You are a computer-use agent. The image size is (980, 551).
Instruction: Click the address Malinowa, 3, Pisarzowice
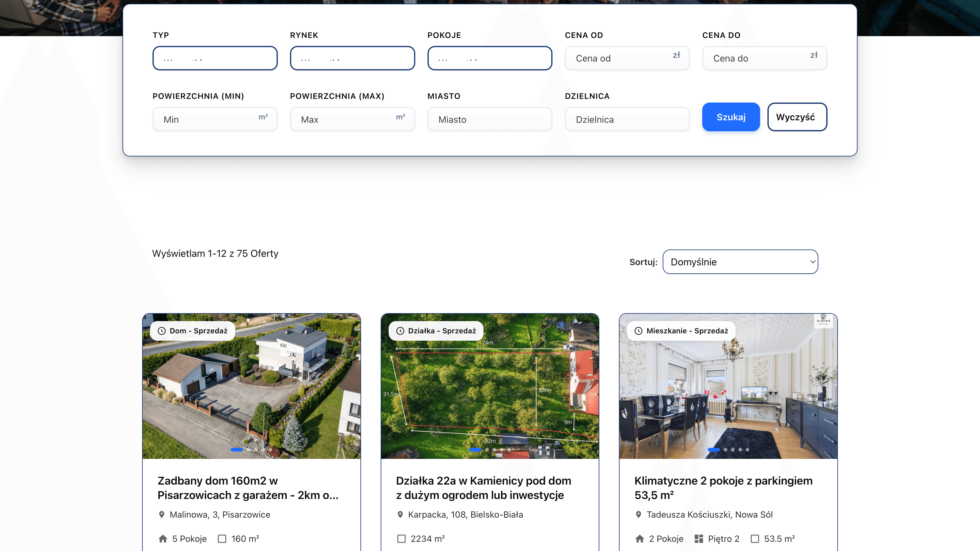pos(220,515)
